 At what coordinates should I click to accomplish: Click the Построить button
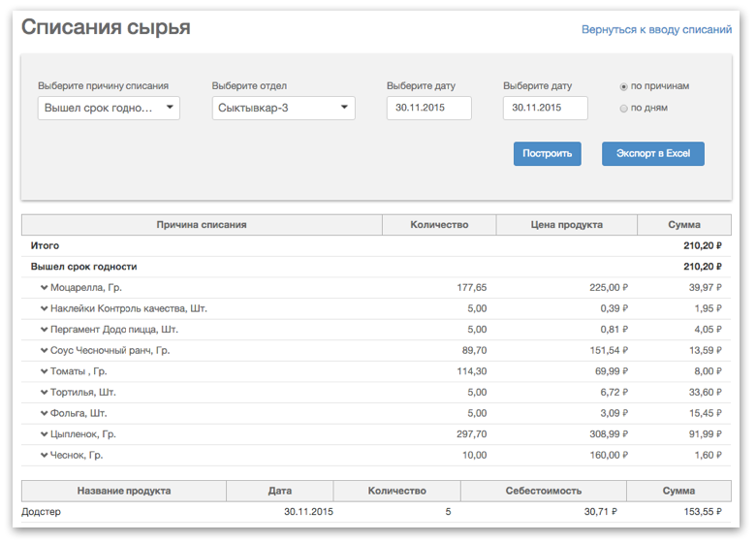pos(548,154)
